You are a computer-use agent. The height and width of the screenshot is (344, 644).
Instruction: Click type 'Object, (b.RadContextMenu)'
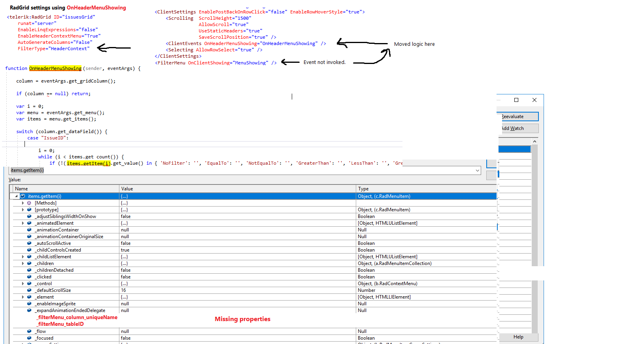387,284
